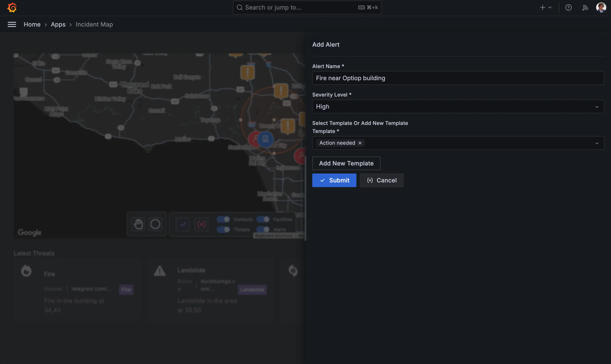Disable the Contacts map layer toggle

[223, 219]
